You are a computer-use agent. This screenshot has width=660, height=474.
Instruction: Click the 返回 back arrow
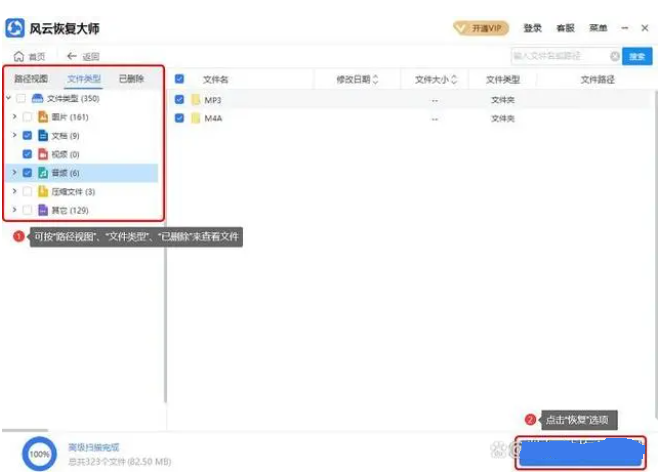click(72, 56)
